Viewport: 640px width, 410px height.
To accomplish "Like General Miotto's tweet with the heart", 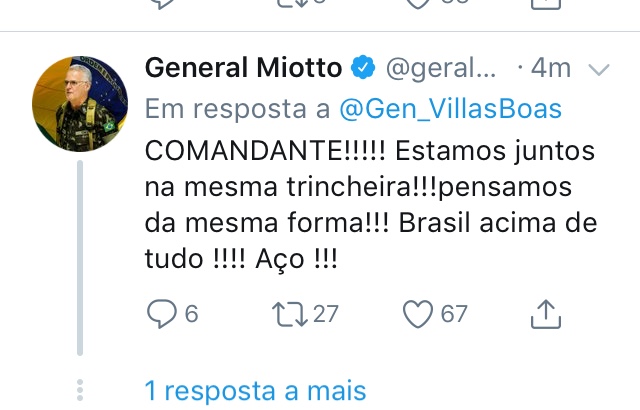I will 418,314.
